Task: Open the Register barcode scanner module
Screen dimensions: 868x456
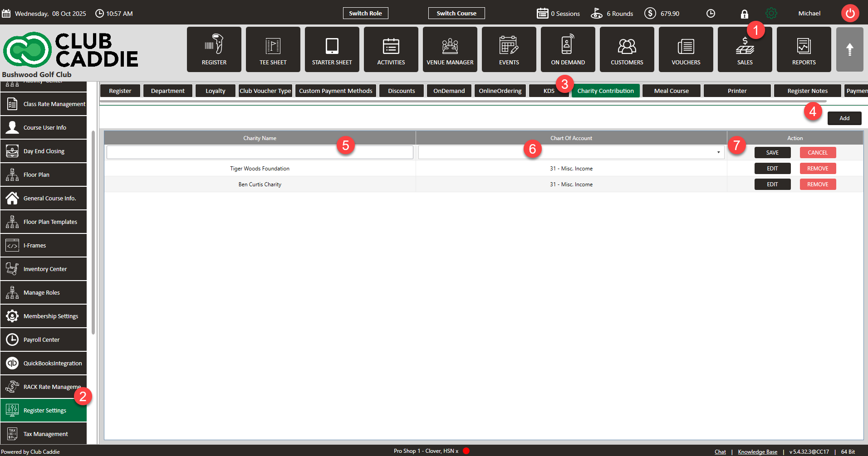Action: pyautogui.click(x=214, y=49)
